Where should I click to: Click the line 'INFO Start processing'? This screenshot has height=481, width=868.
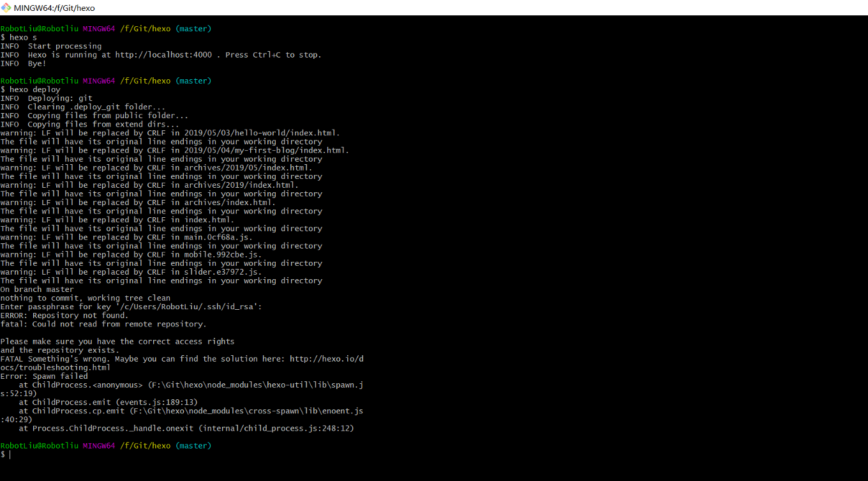pos(51,46)
